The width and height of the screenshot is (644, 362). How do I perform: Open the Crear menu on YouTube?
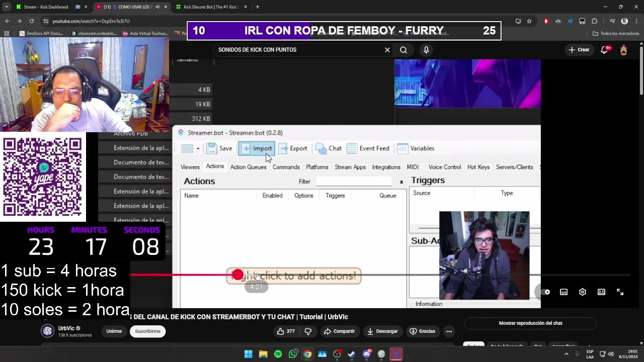tap(579, 50)
